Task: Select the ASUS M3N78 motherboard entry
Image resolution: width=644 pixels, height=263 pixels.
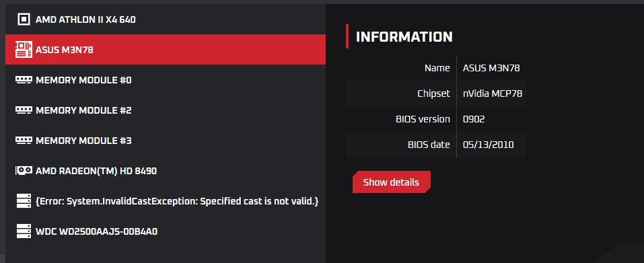Action: coord(166,50)
